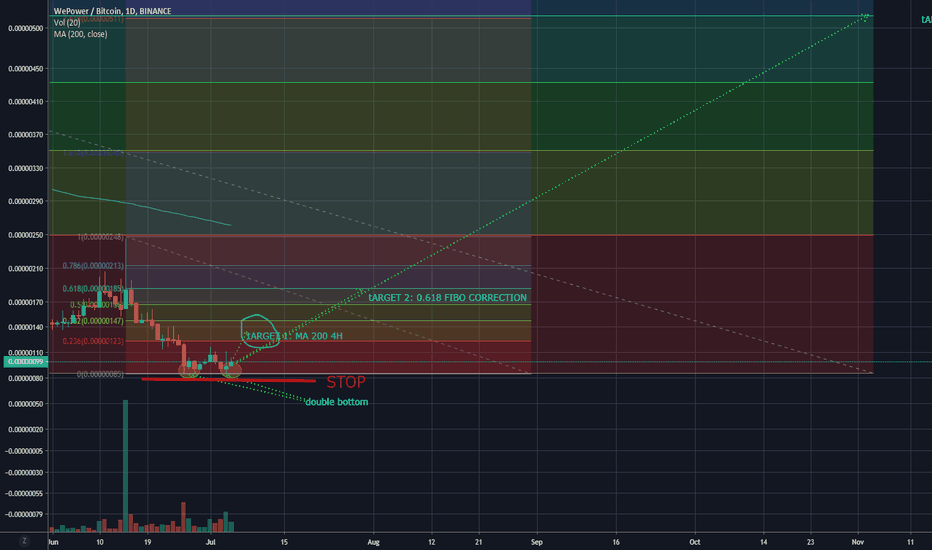Select price axis label 0.00000250
This screenshot has height=550, width=932.
pyautogui.click(x=26, y=235)
